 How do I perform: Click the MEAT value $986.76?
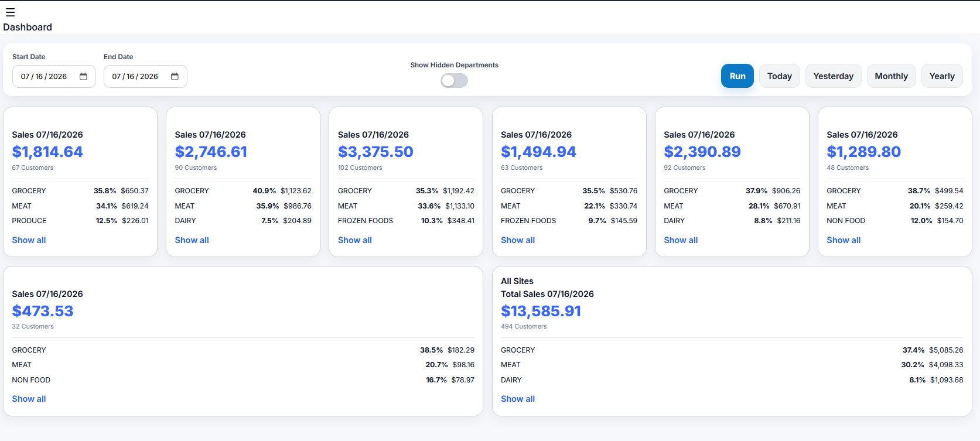298,206
